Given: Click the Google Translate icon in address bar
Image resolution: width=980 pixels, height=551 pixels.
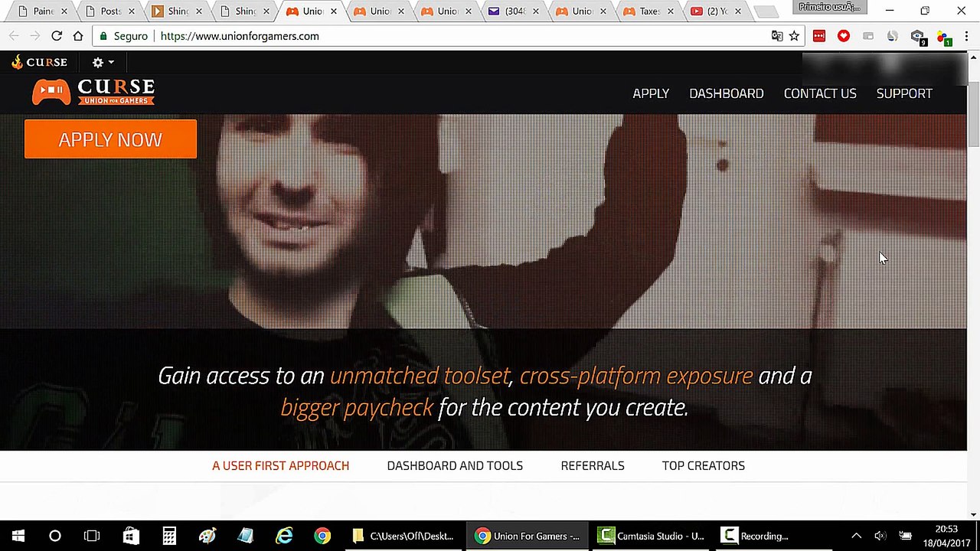Looking at the screenshot, I should tap(777, 36).
